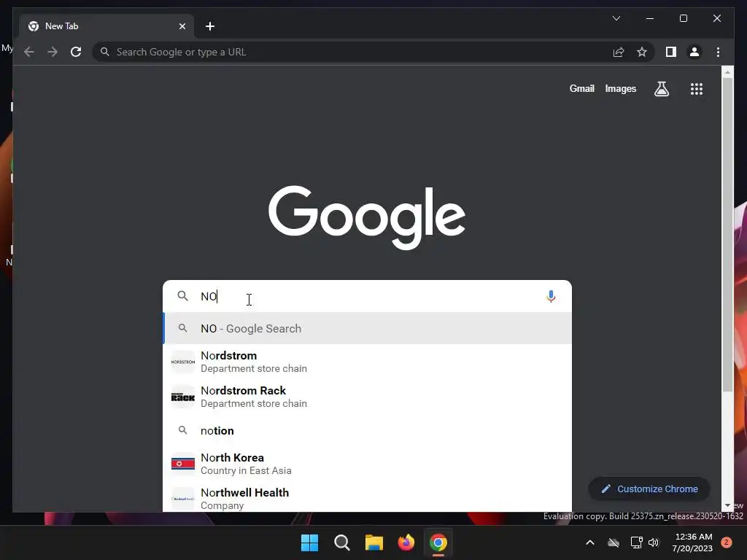Open Search Labs flask icon
The width and height of the screenshot is (747, 560).
(661, 88)
